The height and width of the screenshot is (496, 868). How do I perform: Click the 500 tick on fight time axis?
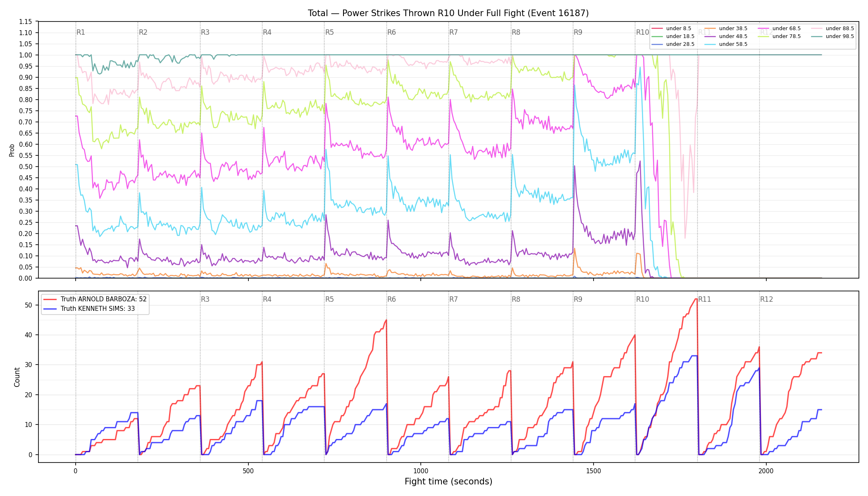pos(248,471)
